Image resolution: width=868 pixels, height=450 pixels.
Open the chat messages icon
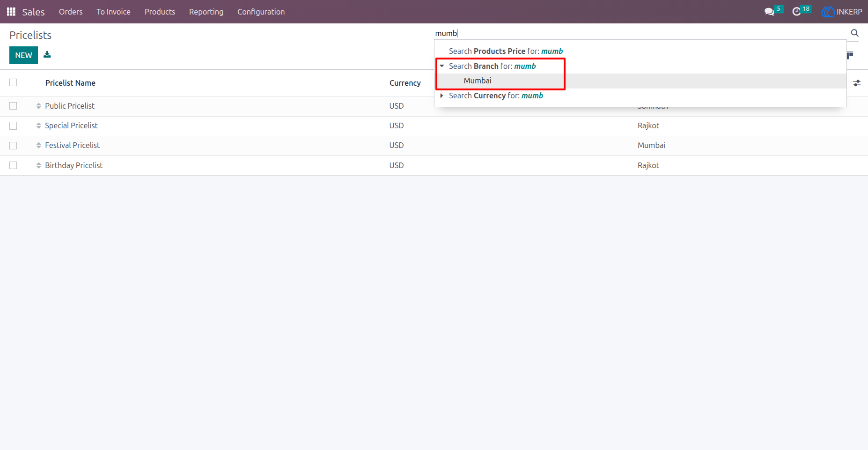[769, 12]
